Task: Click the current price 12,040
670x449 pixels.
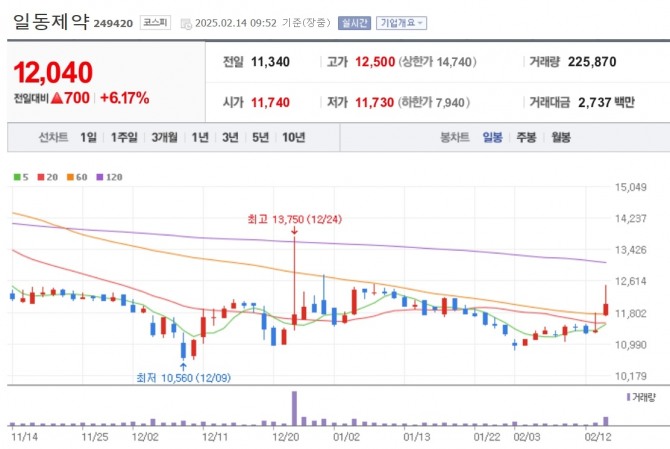Action: pos(53,72)
